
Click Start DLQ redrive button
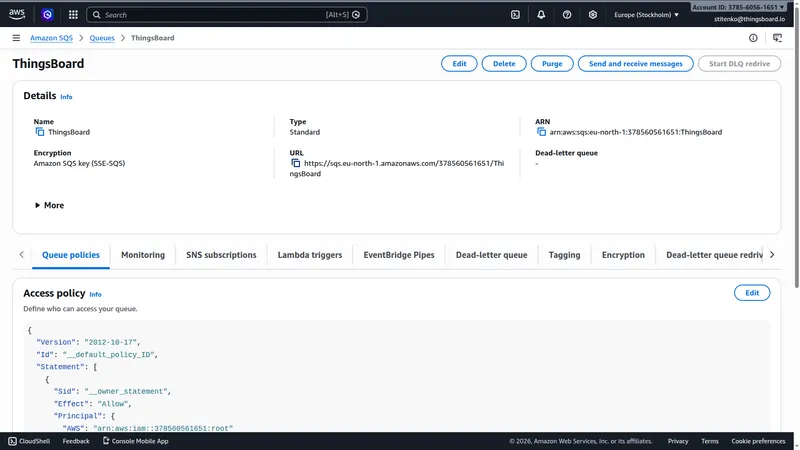739,64
